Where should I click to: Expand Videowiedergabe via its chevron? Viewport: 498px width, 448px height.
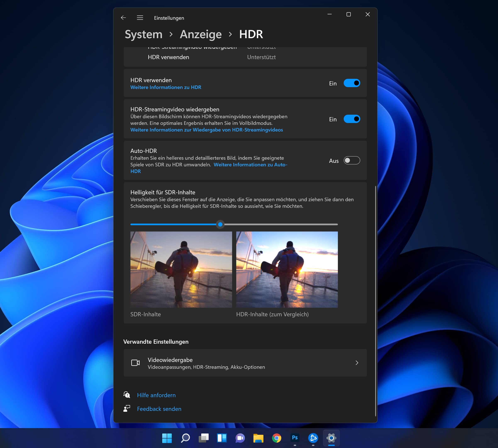[x=357, y=363]
